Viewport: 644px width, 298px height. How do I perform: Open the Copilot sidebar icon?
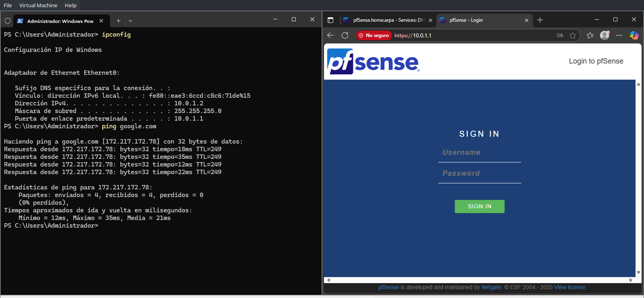click(x=634, y=35)
